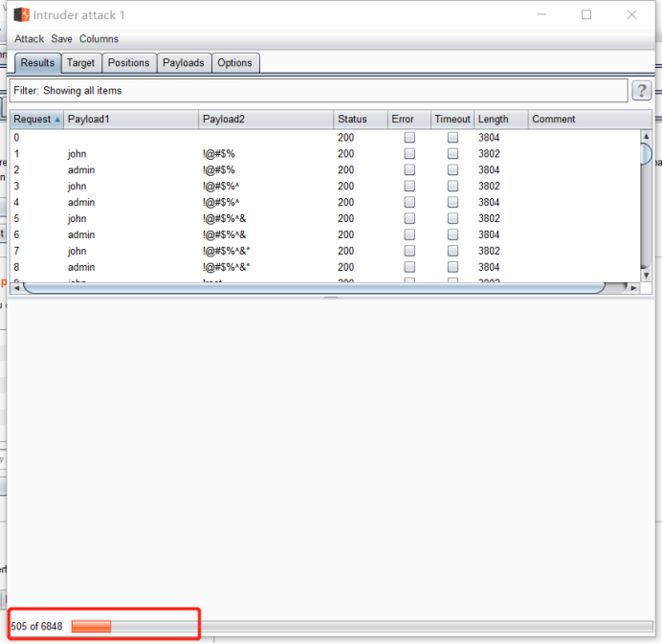The height and width of the screenshot is (644, 662).
Task: Toggle the Timeout checkbox in row 4
Action: click(x=452, y=202)
